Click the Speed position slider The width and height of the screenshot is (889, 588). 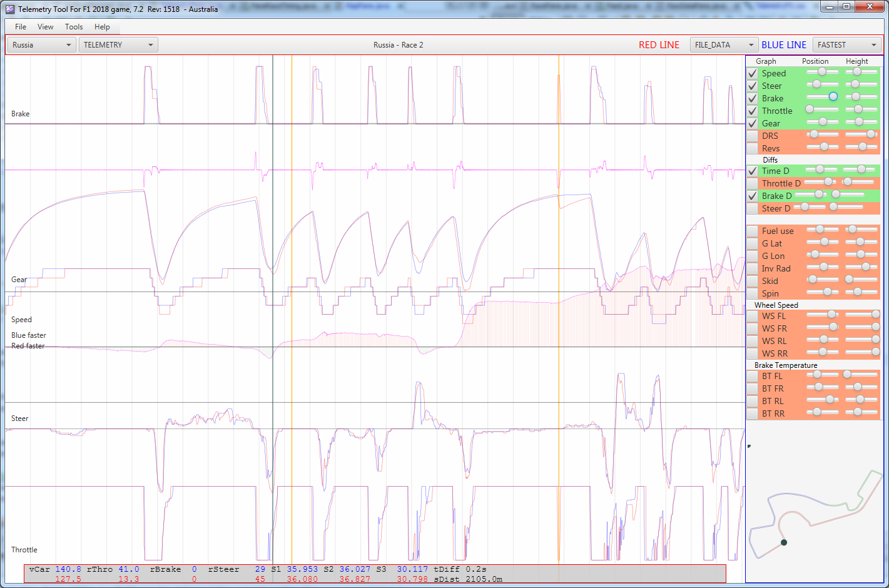click(822, 72)
